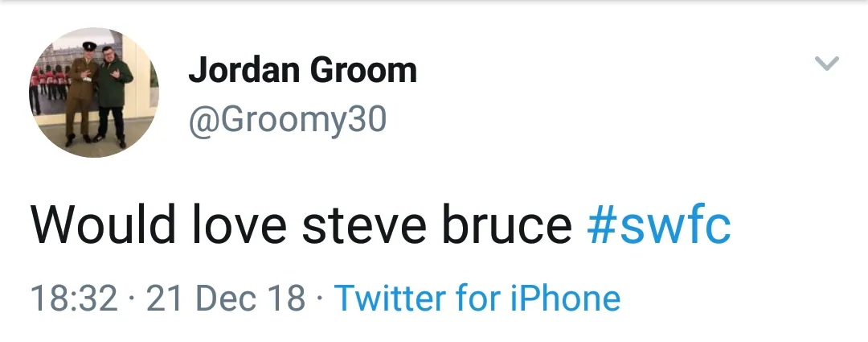
Task: Open Jordan Groom's round profile picture
Action: (93, 93)
